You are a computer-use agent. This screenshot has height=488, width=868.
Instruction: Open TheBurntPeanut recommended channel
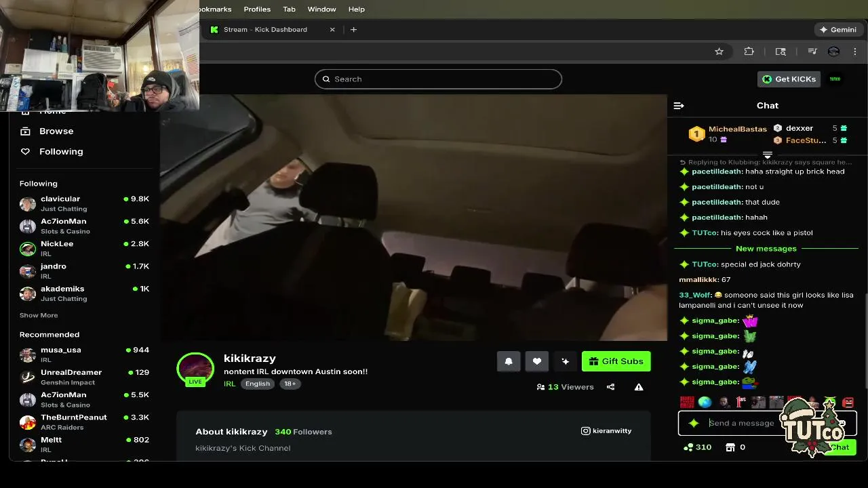84,422
